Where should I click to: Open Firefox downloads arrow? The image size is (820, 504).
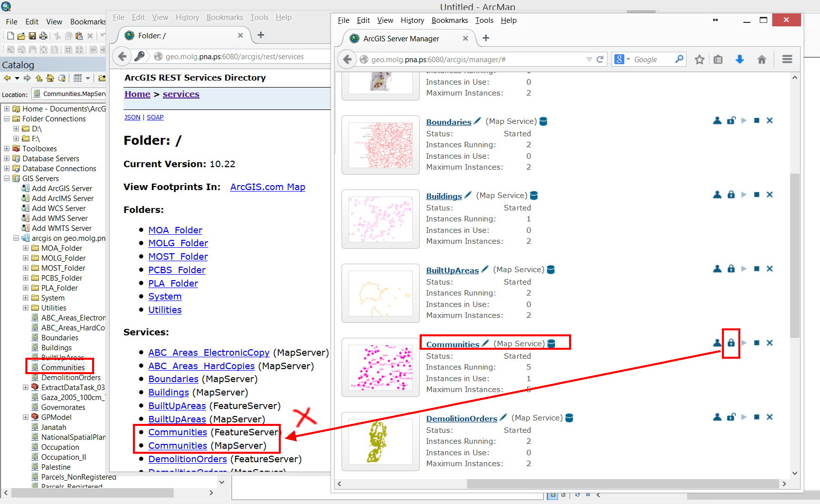740,59
